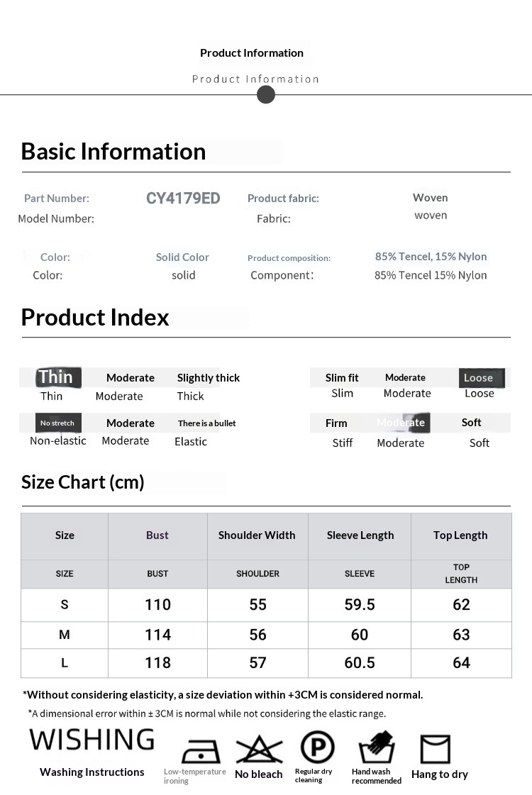This screenshot has width=532, height=795.
Task: Choose the Slightly thick option
Action: [x=209, y=378]
